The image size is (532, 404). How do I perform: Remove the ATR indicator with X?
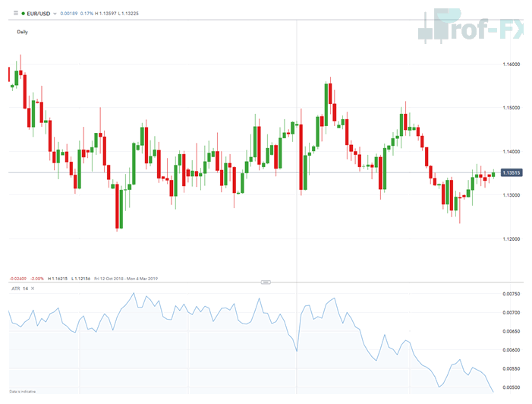[x=34, y=289]
